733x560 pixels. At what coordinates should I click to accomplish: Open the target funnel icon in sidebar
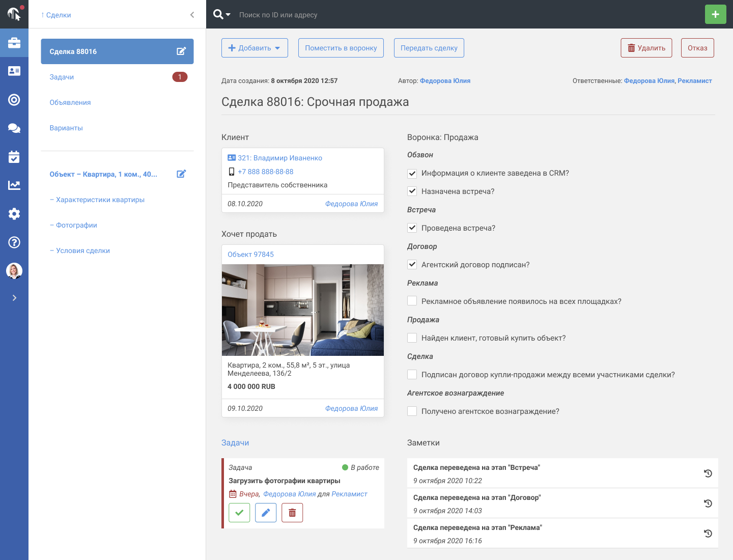[14, 100]
